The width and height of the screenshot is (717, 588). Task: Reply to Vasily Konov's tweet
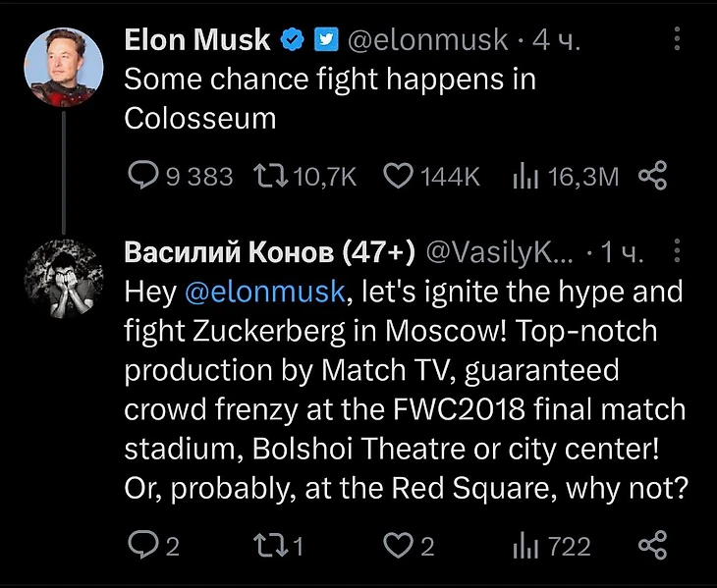(143, 545)
